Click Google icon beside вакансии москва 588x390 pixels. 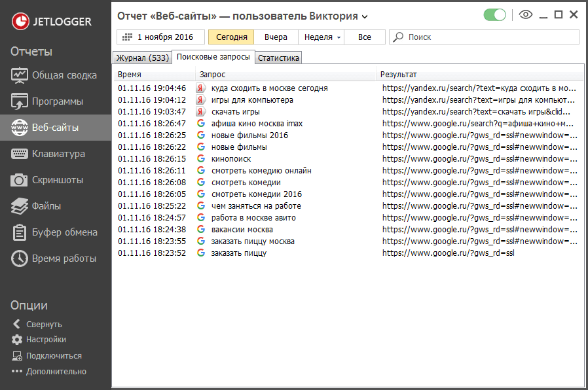pyautogui.click(x=201, y=229)
